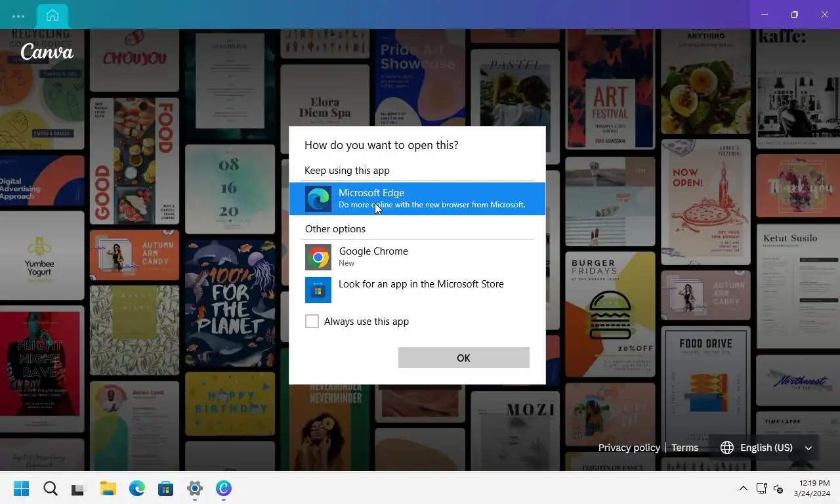This screenshot has width=840, height=504.
Task: Open network status tray icon
Action: (761, 488)
